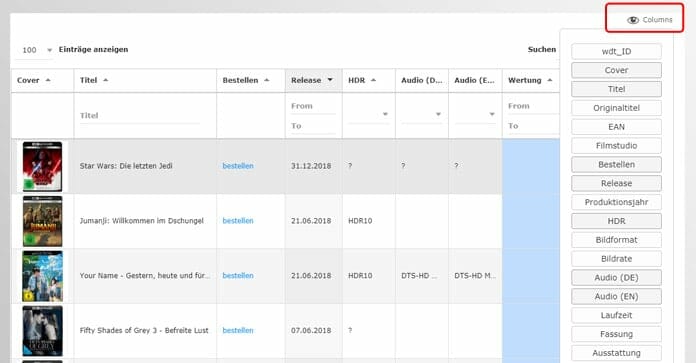Click the Suchen search label

point(542,50)
